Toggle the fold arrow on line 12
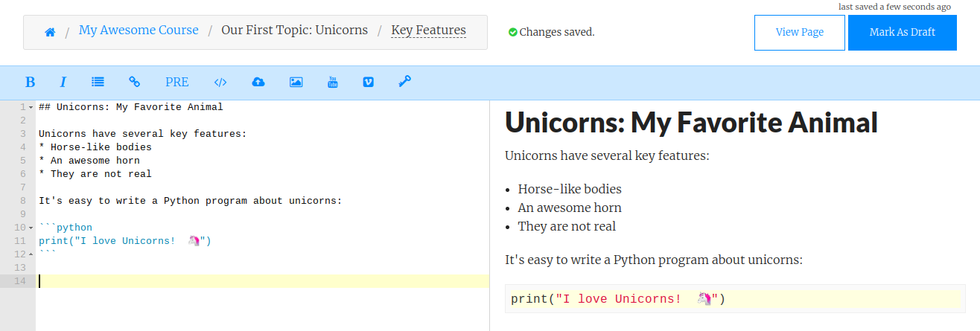 point(31,254)
